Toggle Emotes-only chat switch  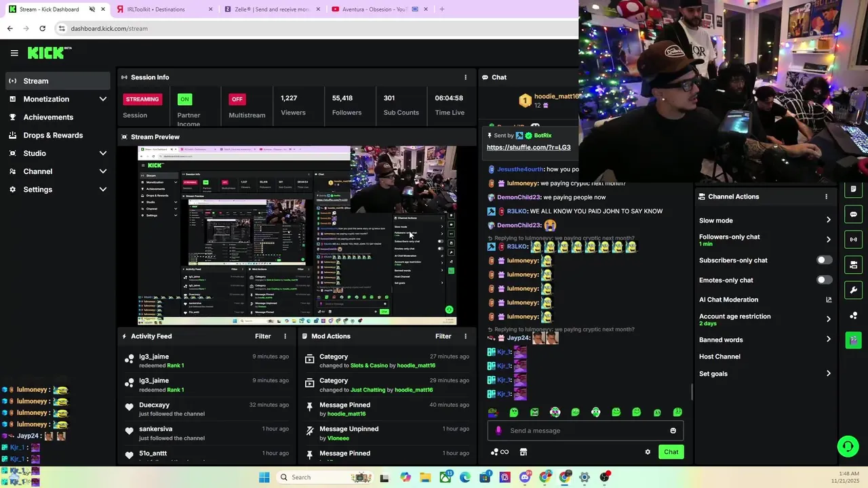(825, 280)
